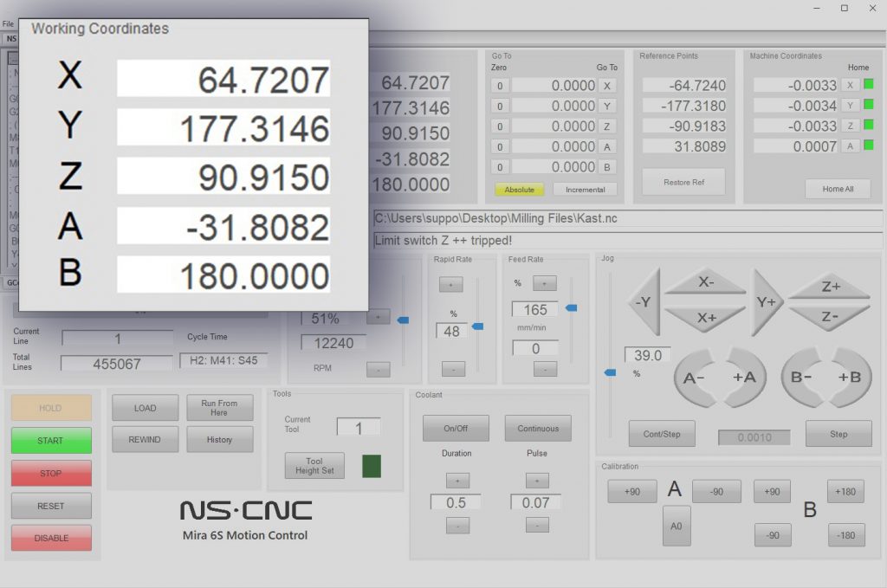The width and height of the screenshot is (887, 588).
Task: Switch to Incremental positioning mode
Action: coord(585,189)
